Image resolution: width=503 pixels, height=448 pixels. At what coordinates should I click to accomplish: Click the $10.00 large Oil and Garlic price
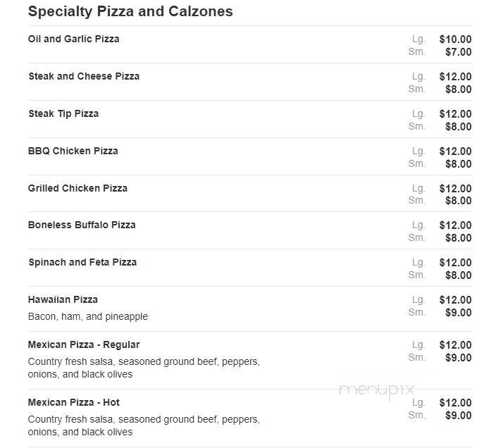coord(455,39)
